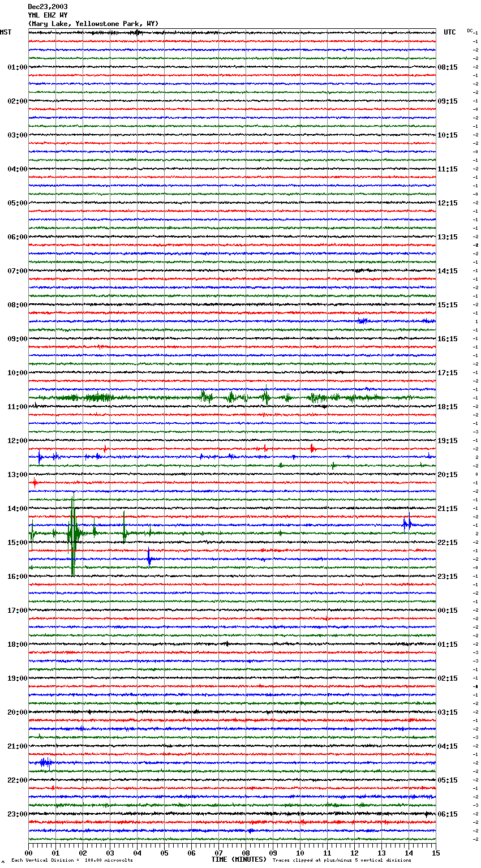The height and width of the screenshot is (868, 481).
Task: Select the 19:00 MST time label
Action: point(17,678)
